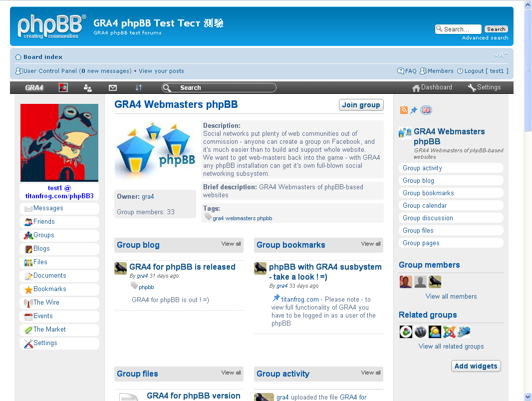Select the up-down arrows icon in the toolbar
The height and width of the screenshot is (401, 532).
138,87
